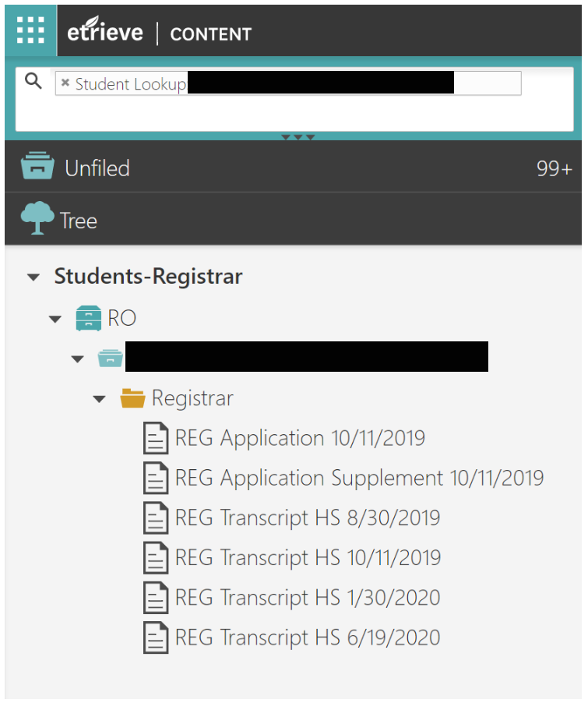Click the search magnifier icon
This screenshot has height=703, width=588.
[x=33, y=81]
